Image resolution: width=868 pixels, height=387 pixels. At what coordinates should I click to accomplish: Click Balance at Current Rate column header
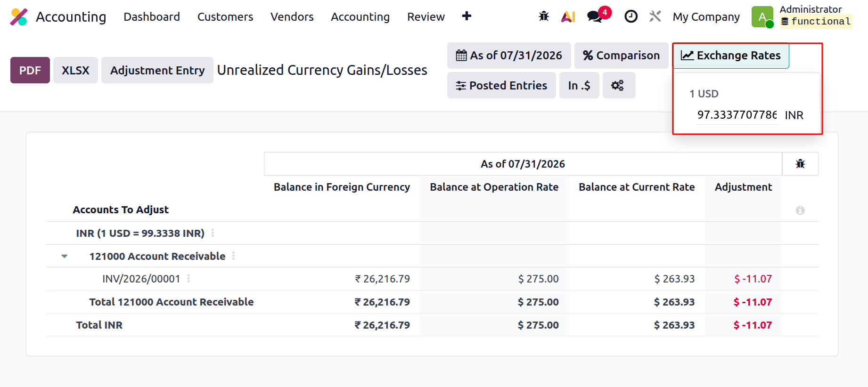(x=637, y=187)
